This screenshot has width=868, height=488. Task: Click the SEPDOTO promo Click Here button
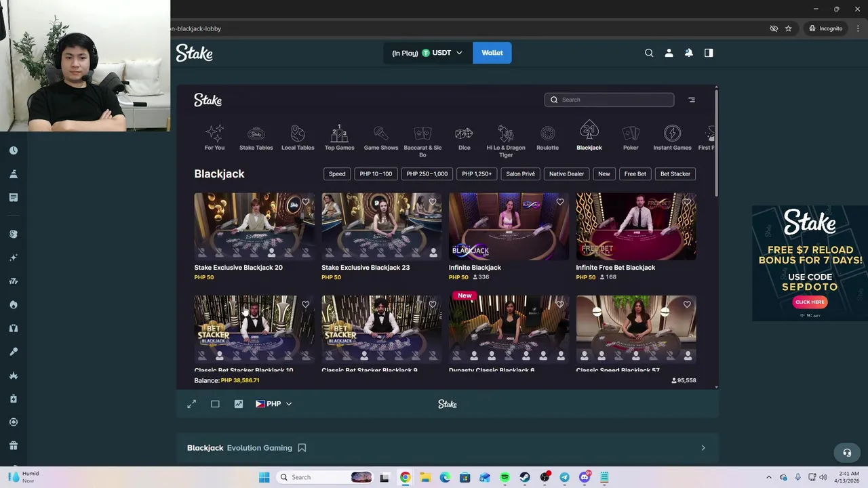pos(810,302)
